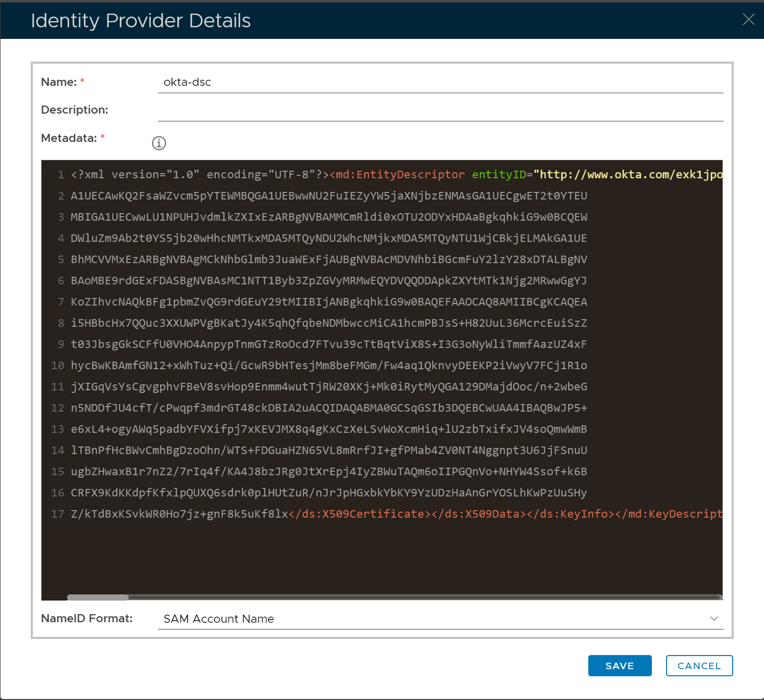Click the empty area below line 17
The height and width of the screenshot is (700, 764).
point(379,556)
